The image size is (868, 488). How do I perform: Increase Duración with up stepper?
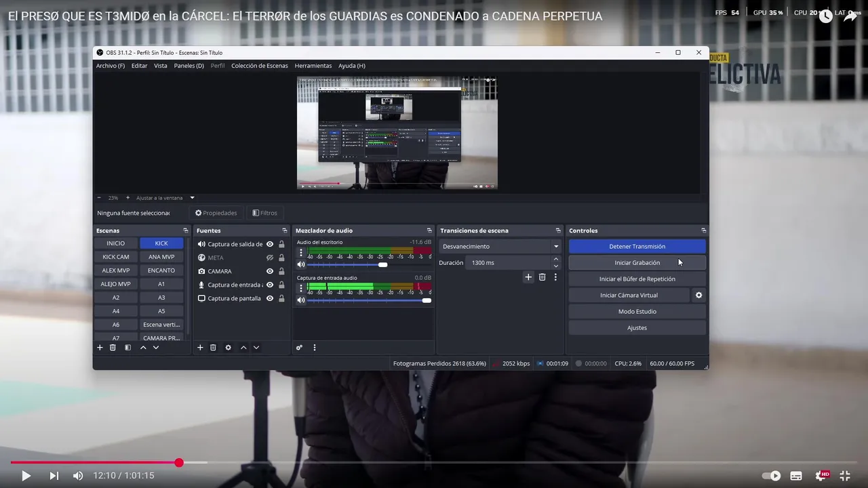(x=556, y=259)
